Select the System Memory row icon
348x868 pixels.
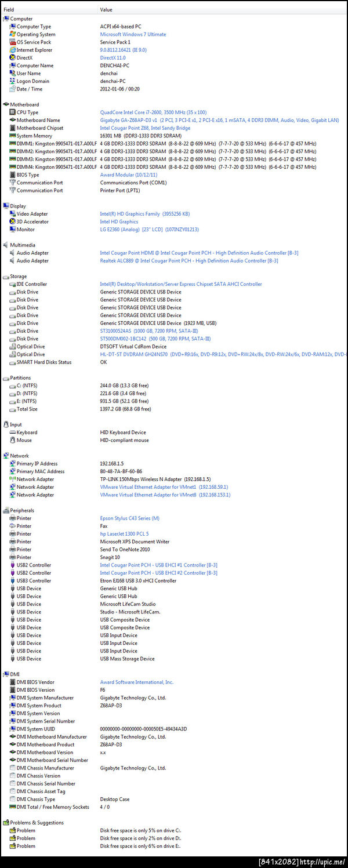pyautogui.click(x=12, y=136)
